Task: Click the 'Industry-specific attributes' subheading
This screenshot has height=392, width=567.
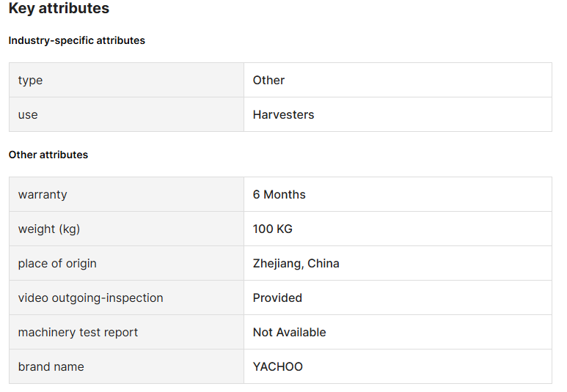Action: pos(77,40)
